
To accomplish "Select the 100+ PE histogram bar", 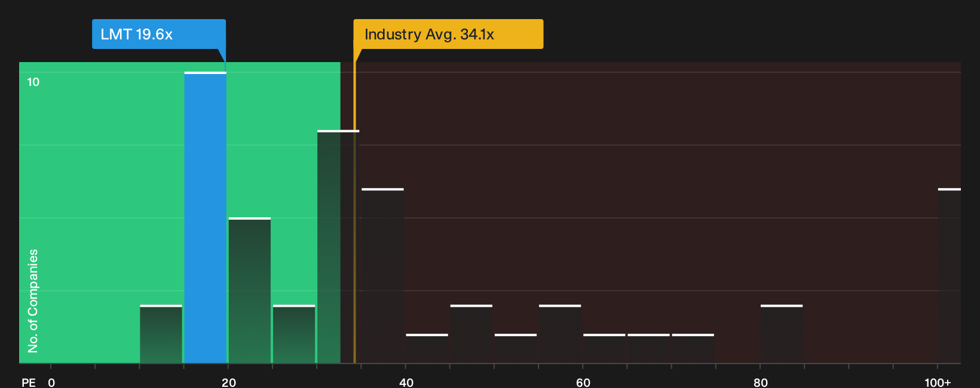I will click(950, 276).
